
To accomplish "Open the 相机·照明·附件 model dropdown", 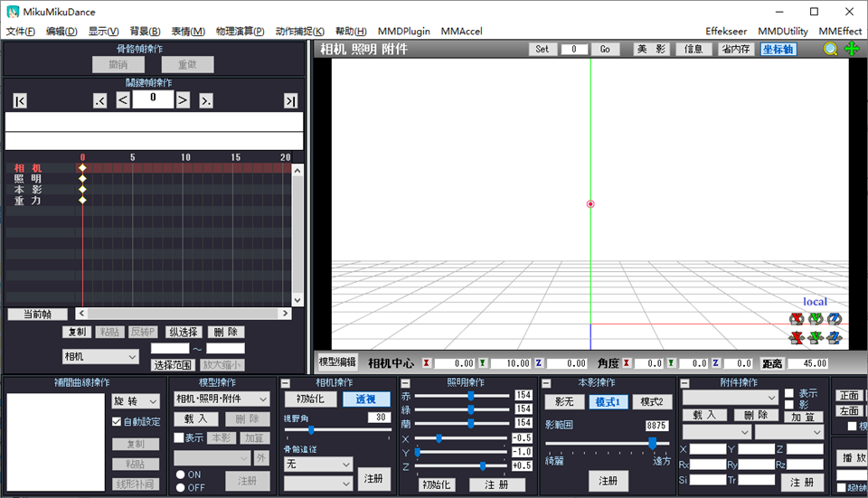I will (x=222, y=399).
